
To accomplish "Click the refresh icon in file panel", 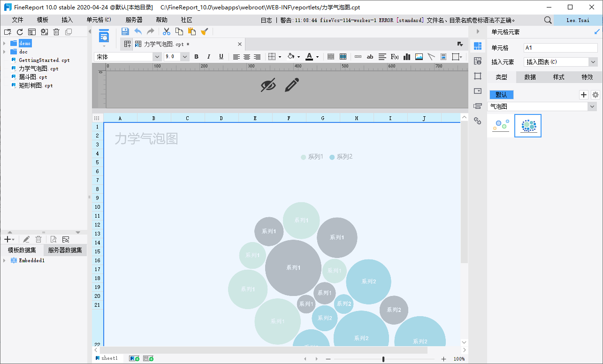I will pyautogui.click(x=20, y=32).
